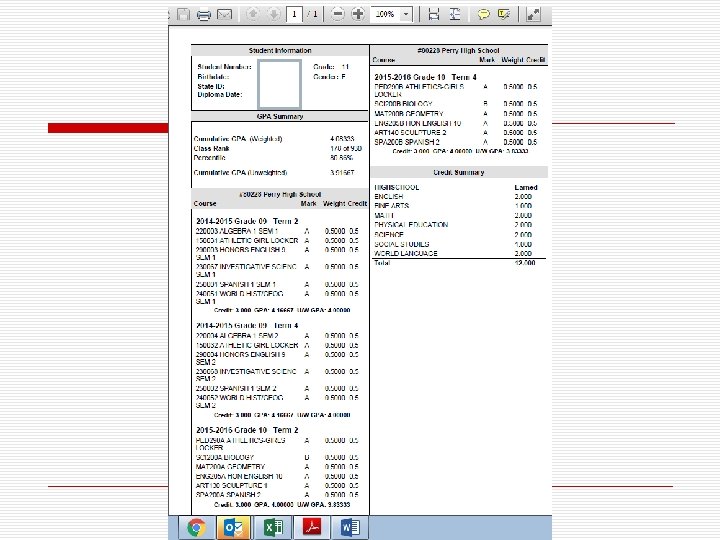
Task: Click the Diploma Date label
Action: (x=219, y=95)
